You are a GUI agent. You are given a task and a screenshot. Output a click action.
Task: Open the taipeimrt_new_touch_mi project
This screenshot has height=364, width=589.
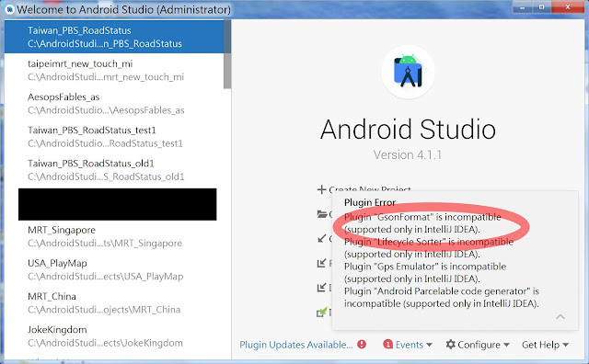(x=114, y=70)
